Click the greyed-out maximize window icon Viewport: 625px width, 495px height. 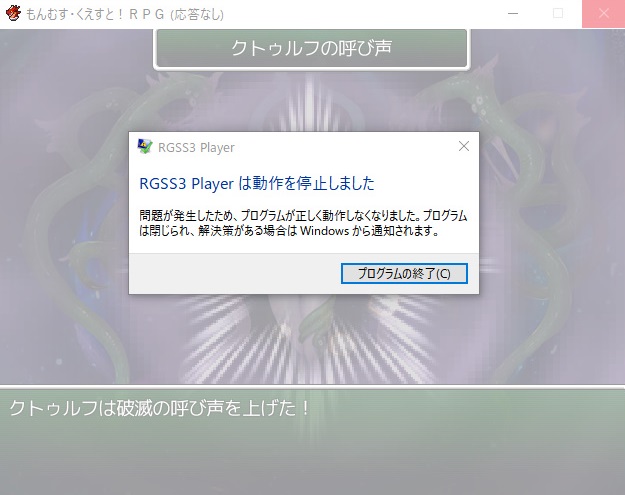558,14
